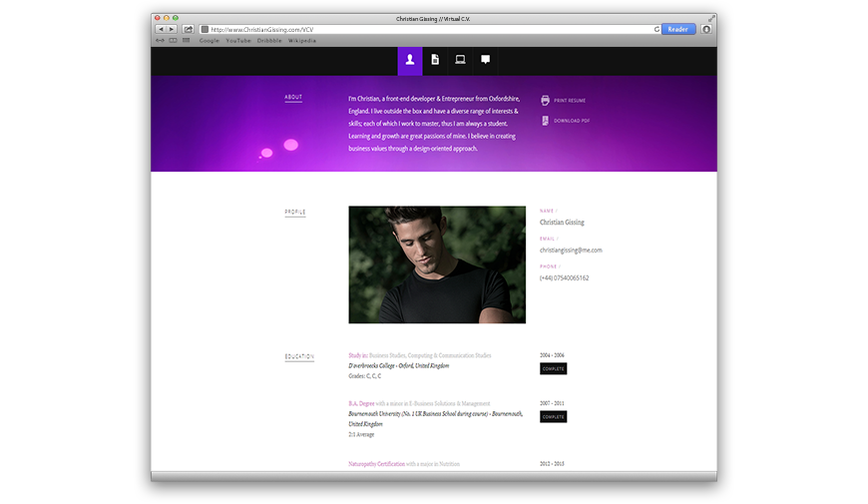Click the printer icon beside Print Resume
Image resolution: width=868 pixels, height=504 pixels.
pyautogui.click(x=545, y=101)
